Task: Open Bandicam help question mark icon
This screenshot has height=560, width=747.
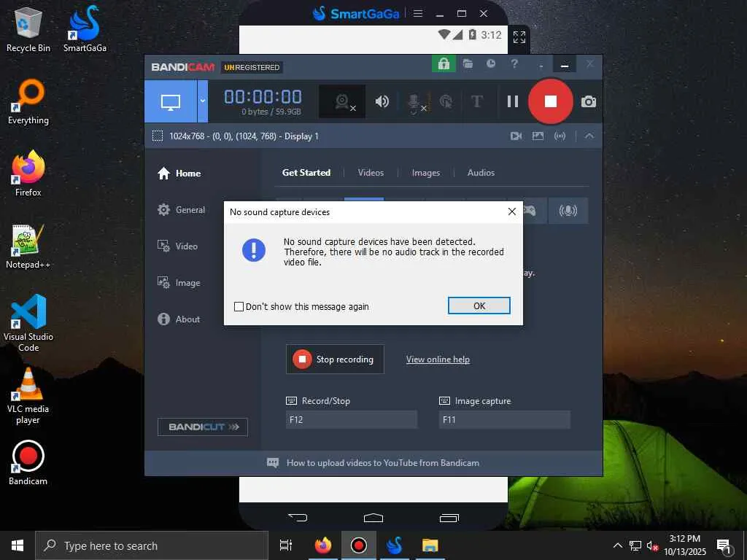Action: click(x=514, y=64)
